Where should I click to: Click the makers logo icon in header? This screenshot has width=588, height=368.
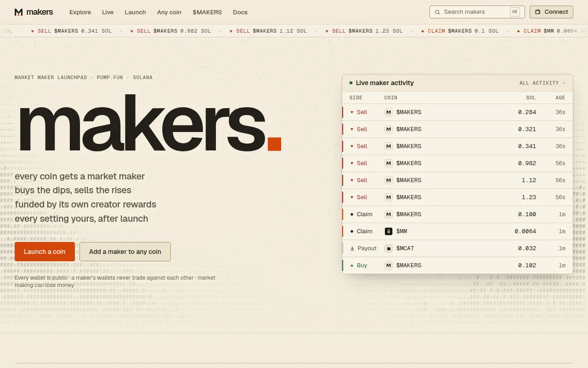pos(19,12)
